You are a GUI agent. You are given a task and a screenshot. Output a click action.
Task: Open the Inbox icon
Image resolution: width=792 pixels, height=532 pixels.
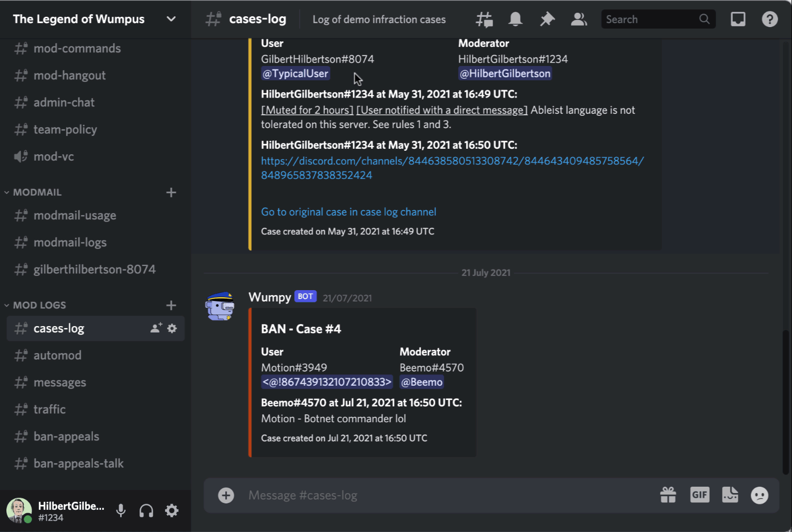(738, 19)
